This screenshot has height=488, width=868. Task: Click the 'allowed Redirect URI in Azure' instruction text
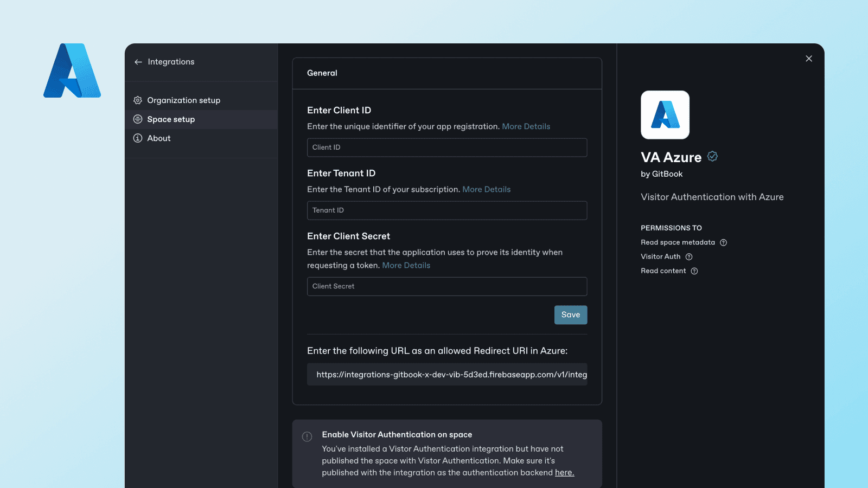click(437, 351)
